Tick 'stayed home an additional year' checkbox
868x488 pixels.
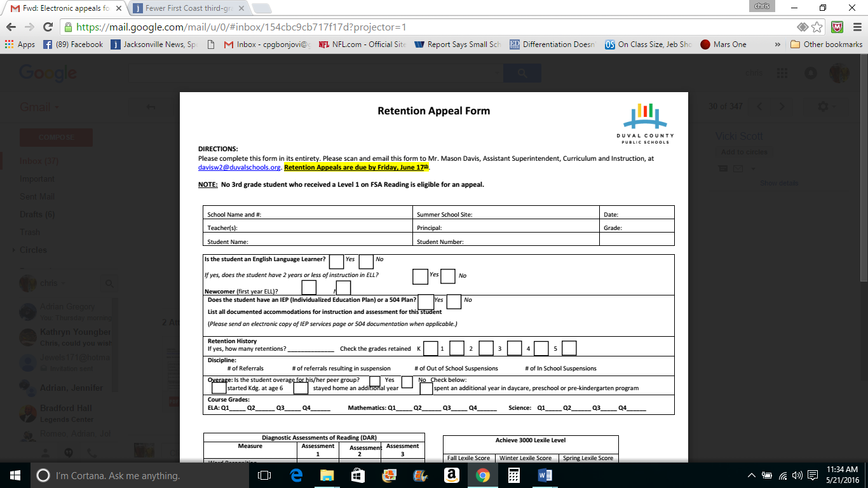coord(301,388)
